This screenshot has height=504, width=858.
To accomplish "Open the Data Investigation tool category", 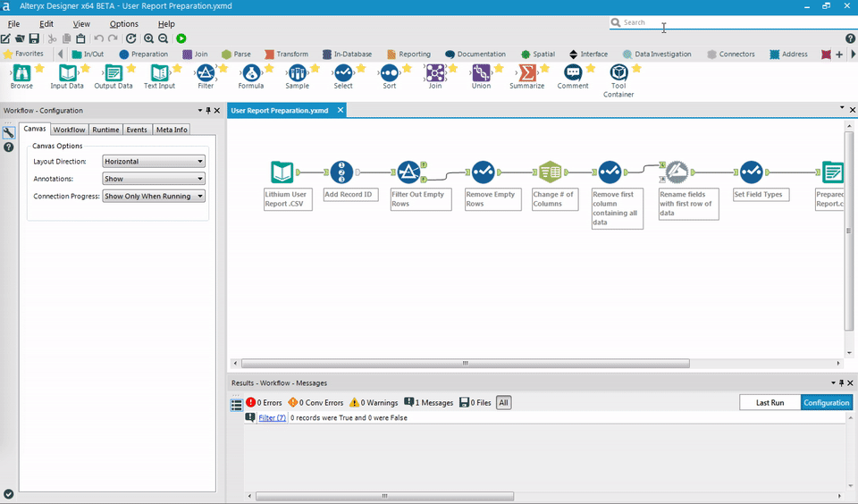I will coord(657,55).
